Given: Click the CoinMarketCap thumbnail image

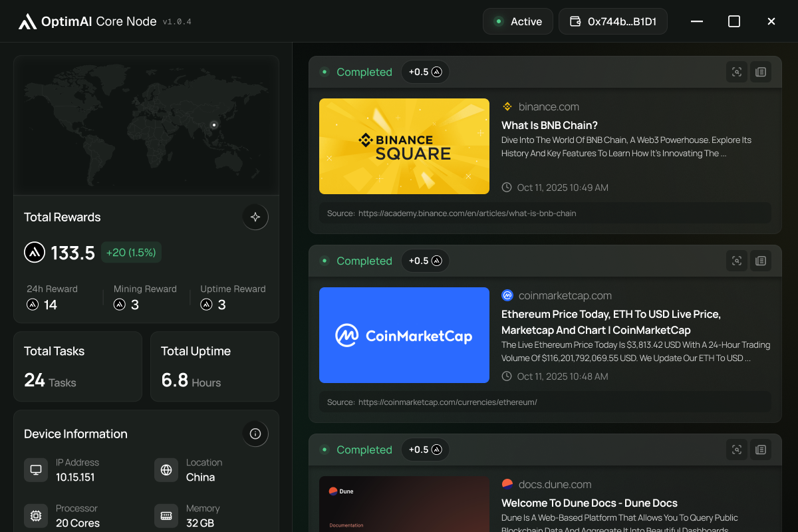Looking at the screenshot, I should (404, 335).
